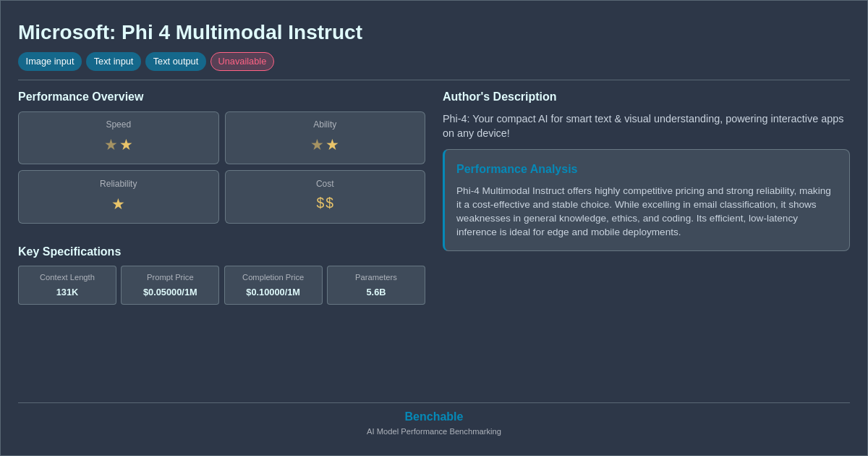868x456 pixels.
Task: Click the Microsoft: Phi 4 Multimodal Instruct title
Action: click(190, 32)
